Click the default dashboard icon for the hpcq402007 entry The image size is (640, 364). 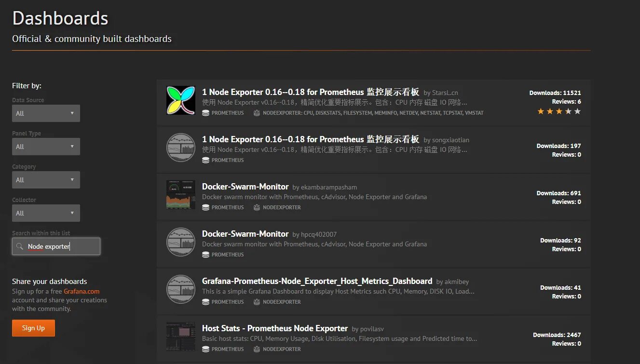[x=181, y=242]
